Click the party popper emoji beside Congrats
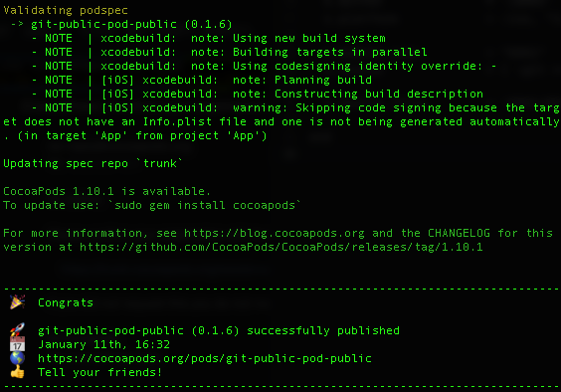Image resolution: width=561 pixels, height=392 pixels. pyautogui.click(x=17, y=302)
